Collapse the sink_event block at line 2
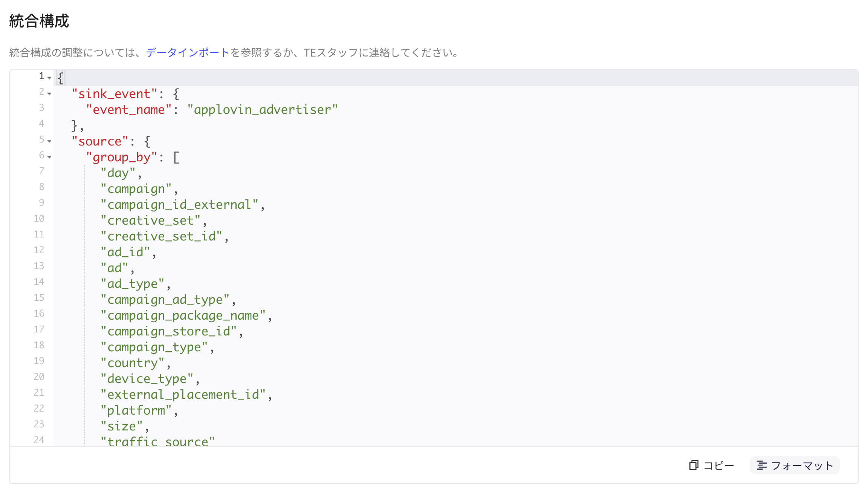Image resolution: width=868 pixels, height=493 pixels. click(x=49, y=93)
